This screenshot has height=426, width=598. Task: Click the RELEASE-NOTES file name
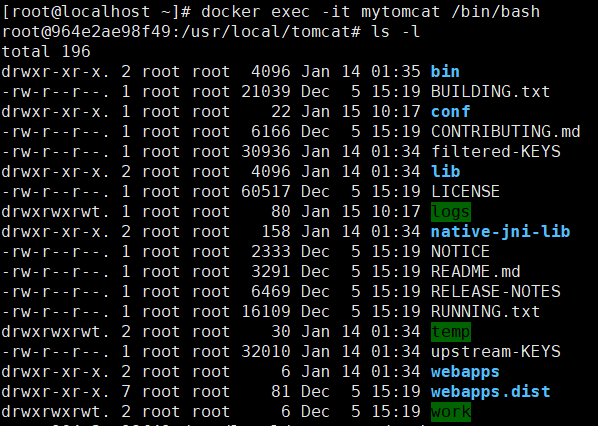click(x=495, y=292)
